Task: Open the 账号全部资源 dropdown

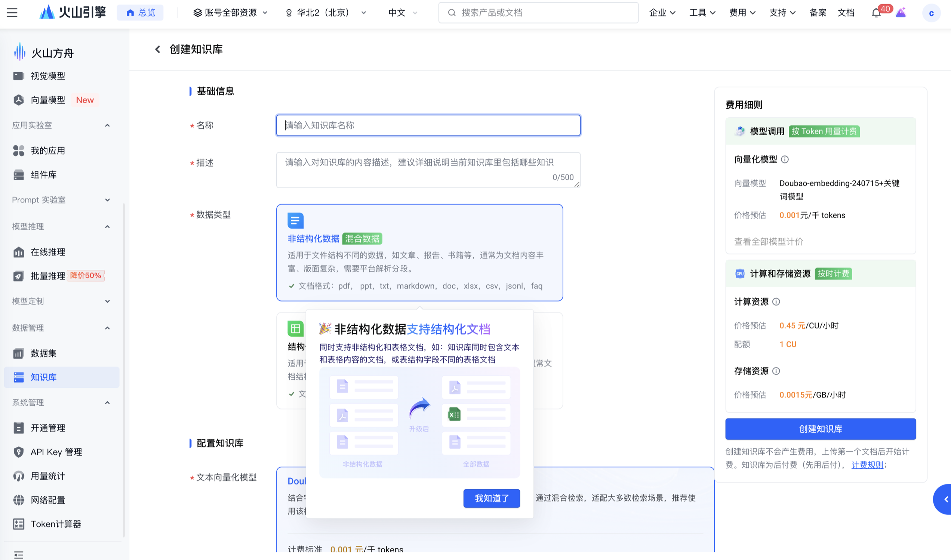Action: click(230, 13)
